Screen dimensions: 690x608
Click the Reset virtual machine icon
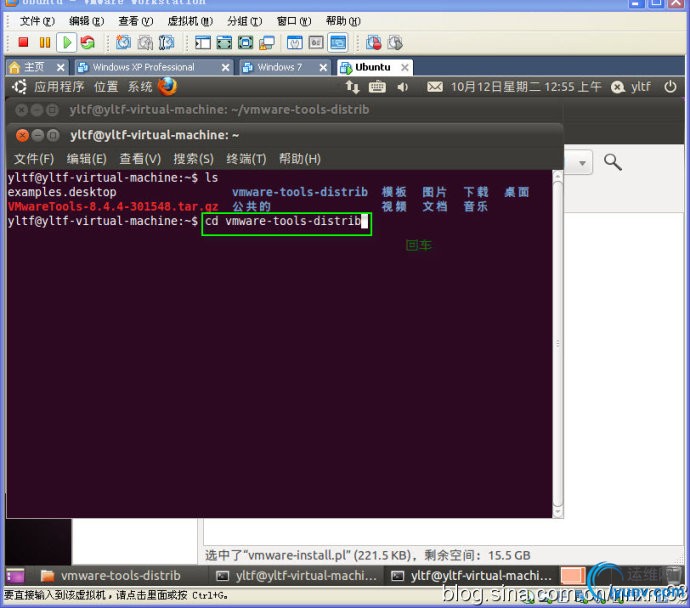click(x=88, y=43)
